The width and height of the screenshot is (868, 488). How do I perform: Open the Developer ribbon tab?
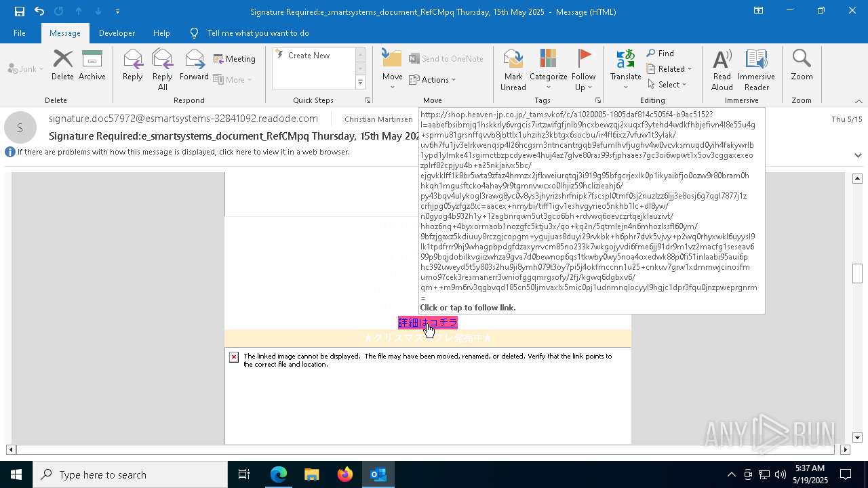117,33
